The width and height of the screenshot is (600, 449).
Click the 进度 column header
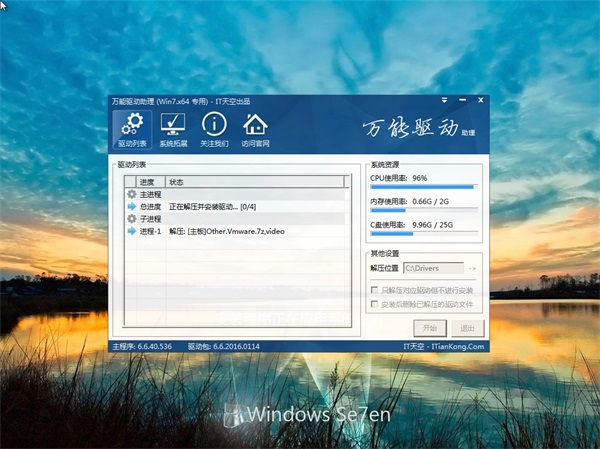(146, 182)
